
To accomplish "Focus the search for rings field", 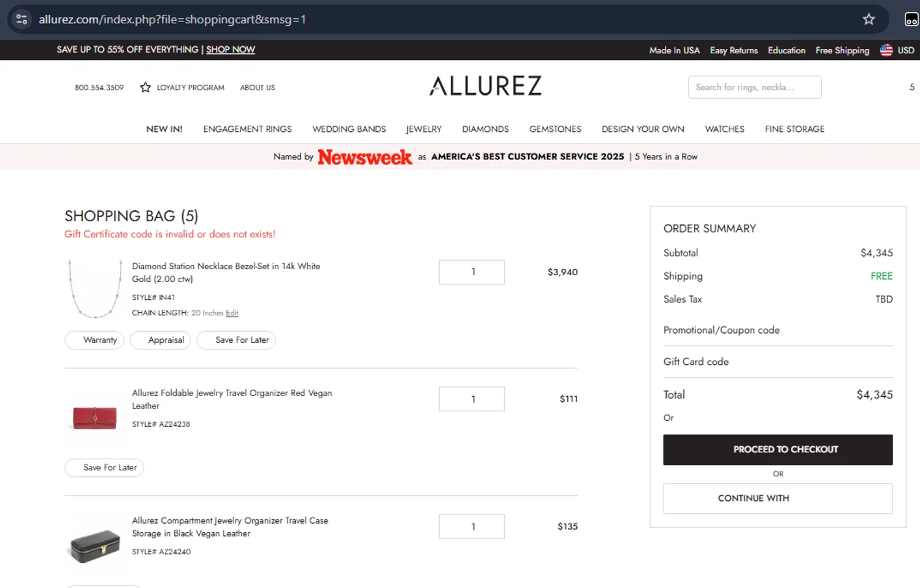I will click(754, 87).
